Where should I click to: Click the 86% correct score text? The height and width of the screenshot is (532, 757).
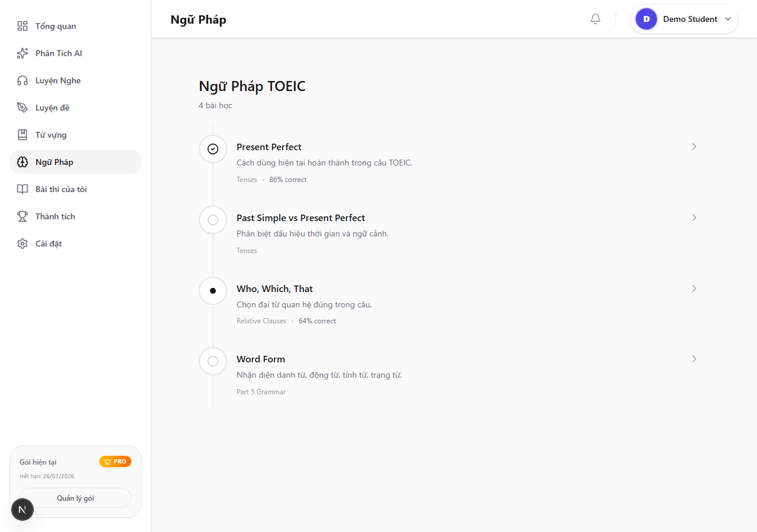288,180
